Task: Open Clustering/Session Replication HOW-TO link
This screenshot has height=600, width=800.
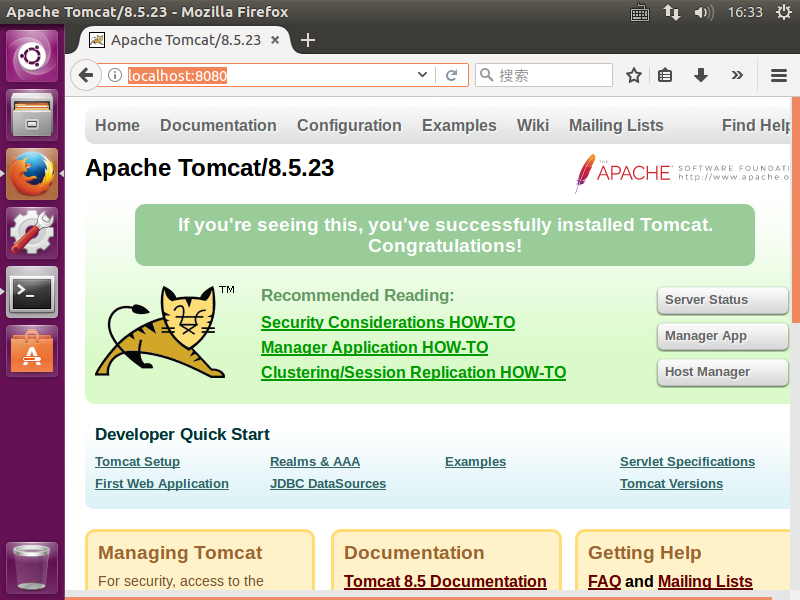Action: pyautogui.click(x=413, y=372)
